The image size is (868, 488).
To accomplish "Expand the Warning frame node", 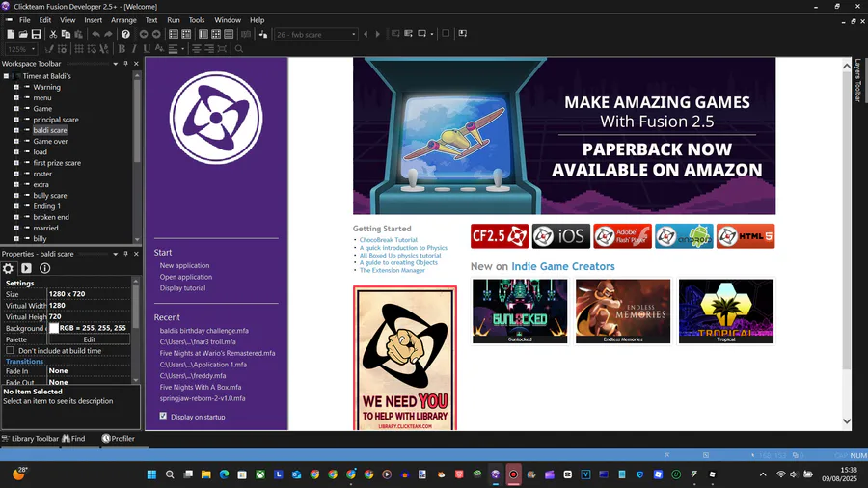I will [x=16, y=87].
